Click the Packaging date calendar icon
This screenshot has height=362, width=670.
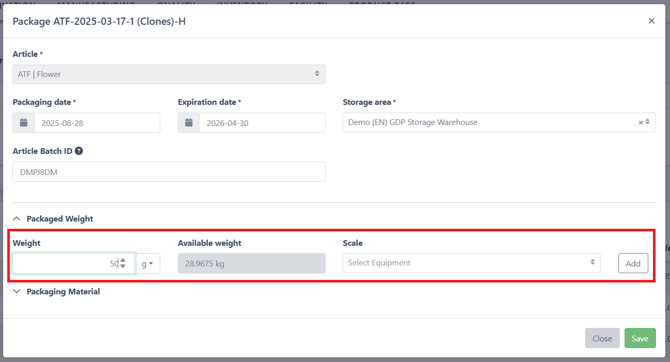coord(24,123)
